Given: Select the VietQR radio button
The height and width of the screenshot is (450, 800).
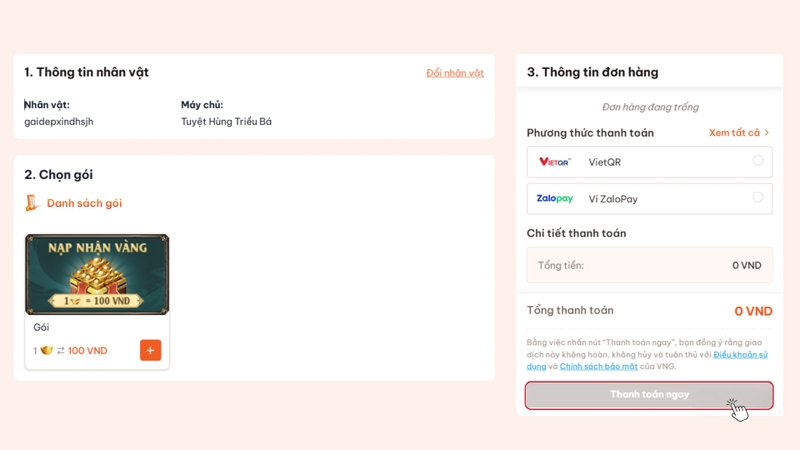Looking at the screenshot, I should (758, 161).
